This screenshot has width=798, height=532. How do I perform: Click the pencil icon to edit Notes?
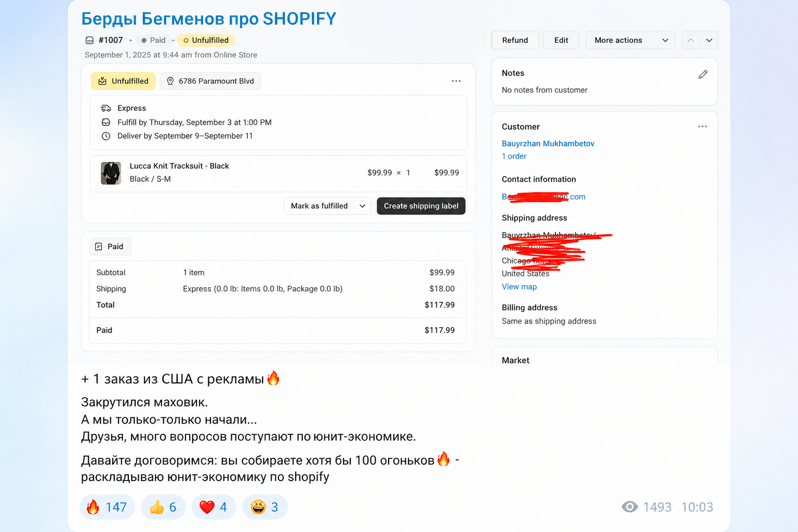click(703, 74)
